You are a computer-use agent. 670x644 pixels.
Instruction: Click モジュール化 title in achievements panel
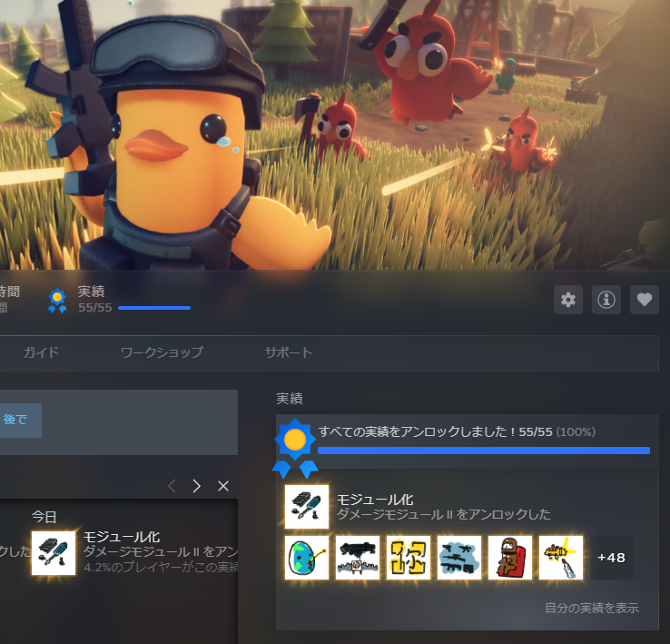pyautogui.click(x=375, y=500)
